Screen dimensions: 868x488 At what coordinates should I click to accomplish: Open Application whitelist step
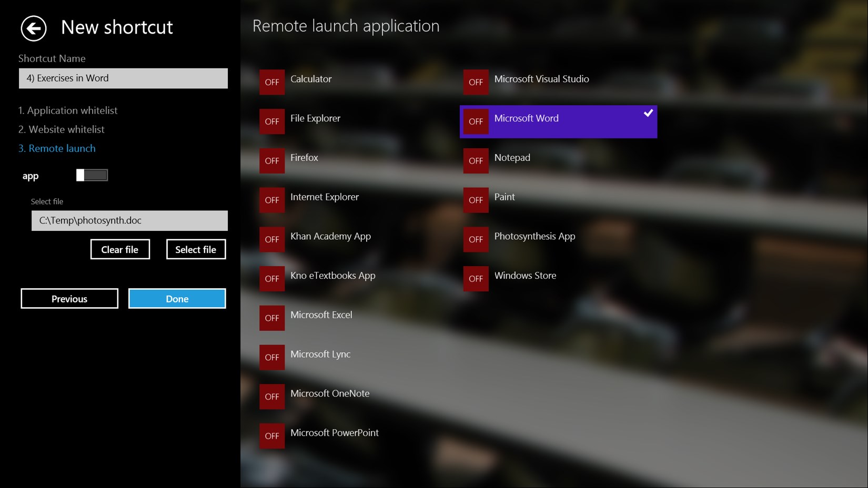pos(68,110)
